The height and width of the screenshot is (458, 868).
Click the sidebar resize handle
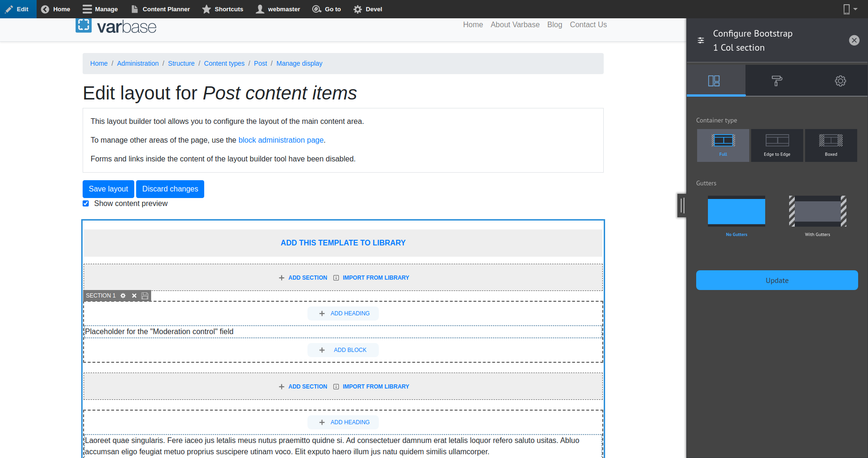pyautogui.click(x=682, y=205)
